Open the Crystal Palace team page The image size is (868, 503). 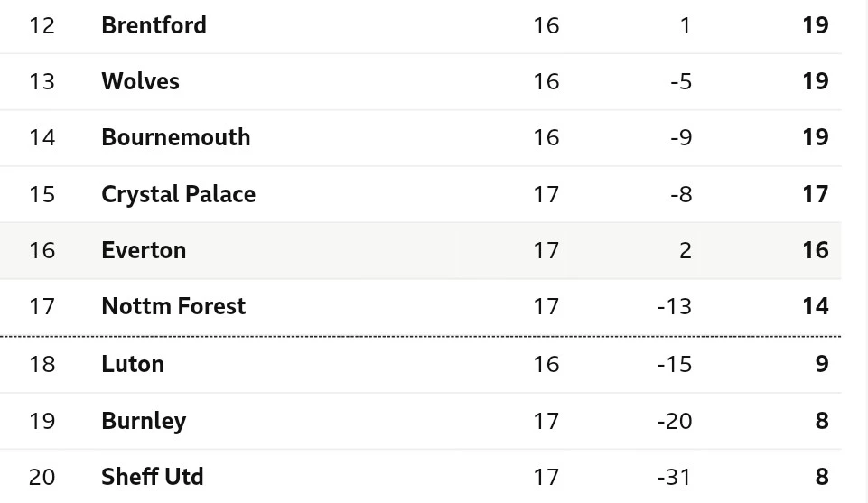(178, 194)
